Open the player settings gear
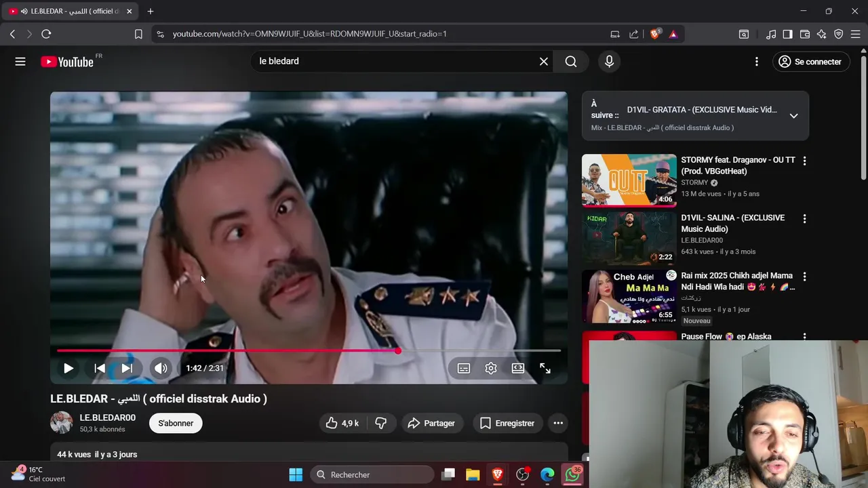The image size is (868, 488). (x=491, y=368)
